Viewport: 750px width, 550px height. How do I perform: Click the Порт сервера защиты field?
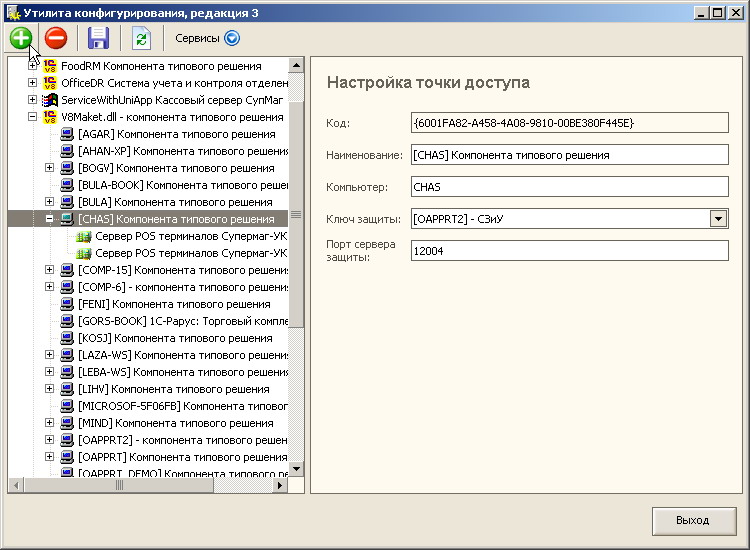[569, 250]
